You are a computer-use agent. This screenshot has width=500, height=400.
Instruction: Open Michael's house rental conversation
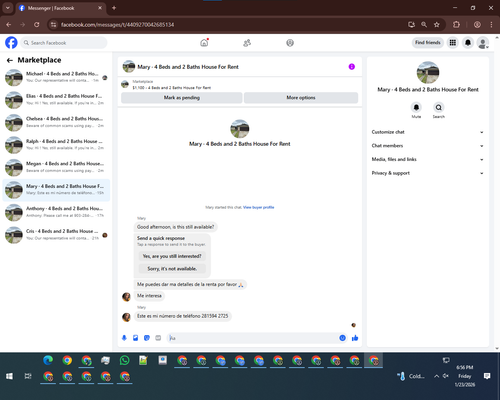click(x=56, y=77)
